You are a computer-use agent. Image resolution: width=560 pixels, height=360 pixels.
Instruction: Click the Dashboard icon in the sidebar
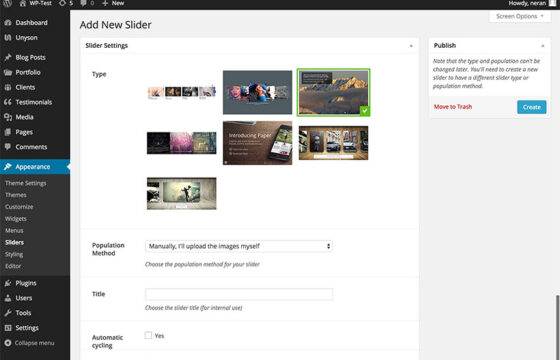tap(8, 22)
